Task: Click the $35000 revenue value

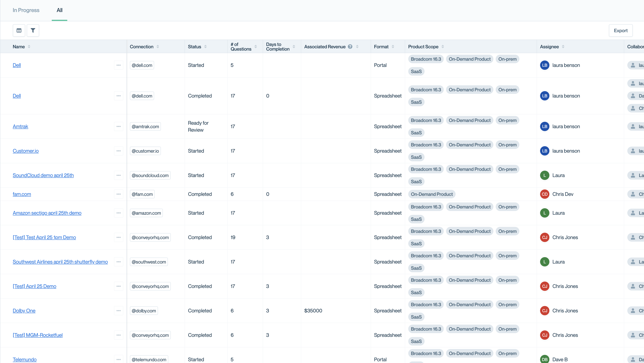Action: [313, 311]
